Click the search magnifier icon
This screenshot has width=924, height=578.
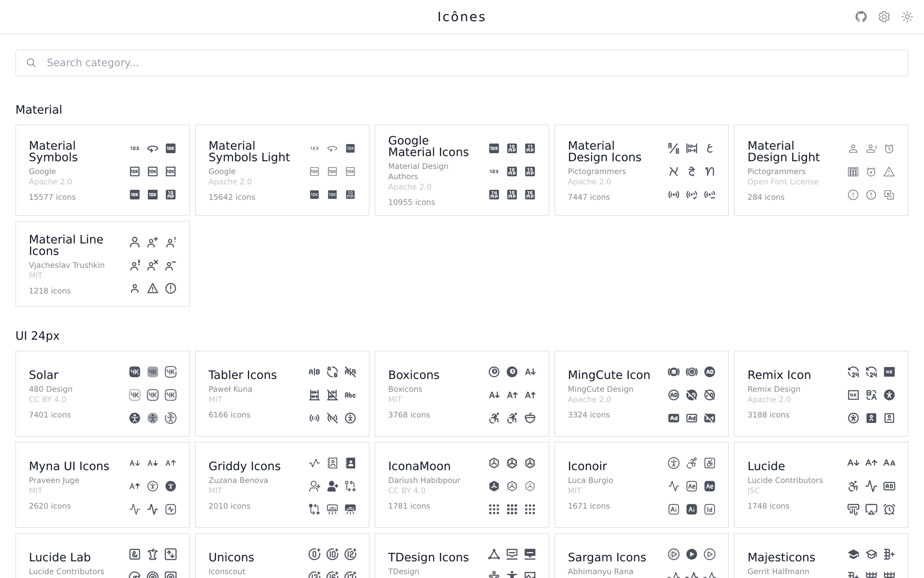[31, 63]
